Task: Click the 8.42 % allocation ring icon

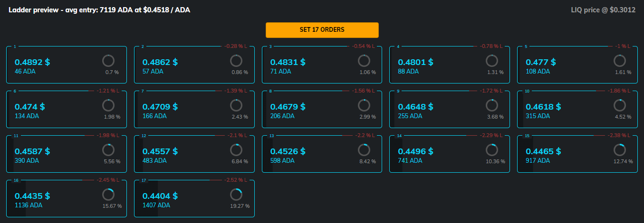Action: point(364,150)
